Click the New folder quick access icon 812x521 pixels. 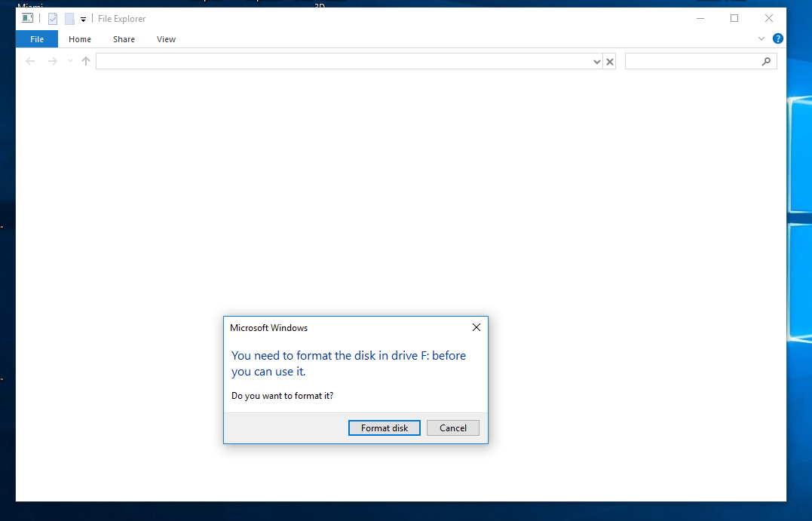tap(69, 19)
